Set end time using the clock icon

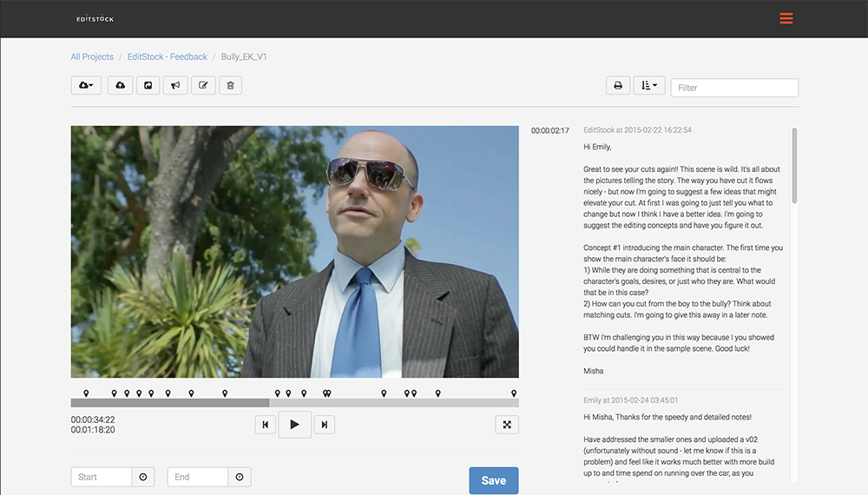[240, 477]
